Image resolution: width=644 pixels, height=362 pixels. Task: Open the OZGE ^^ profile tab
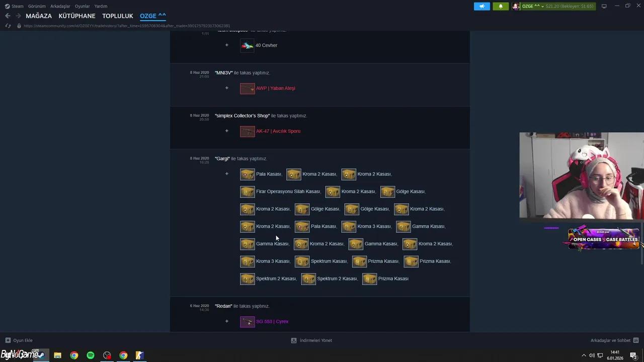coord(153,16)
